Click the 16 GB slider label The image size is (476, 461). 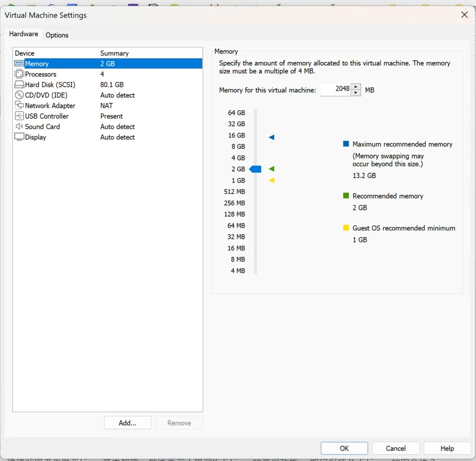pyautogui.click(x=237, y=135)
